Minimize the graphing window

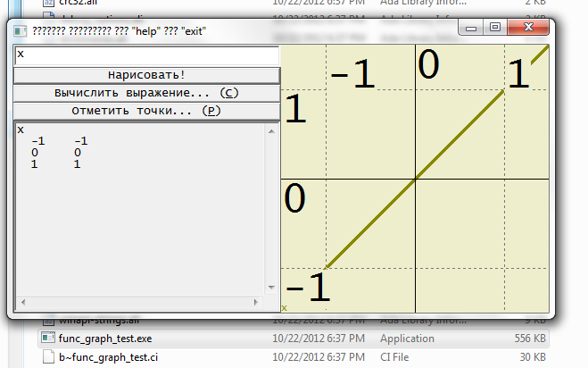(474, 29)
